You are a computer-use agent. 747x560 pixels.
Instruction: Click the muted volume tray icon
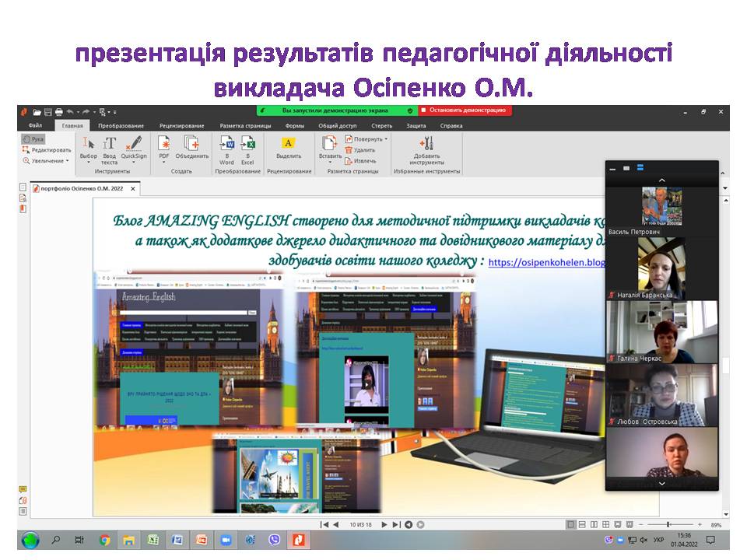644,540
